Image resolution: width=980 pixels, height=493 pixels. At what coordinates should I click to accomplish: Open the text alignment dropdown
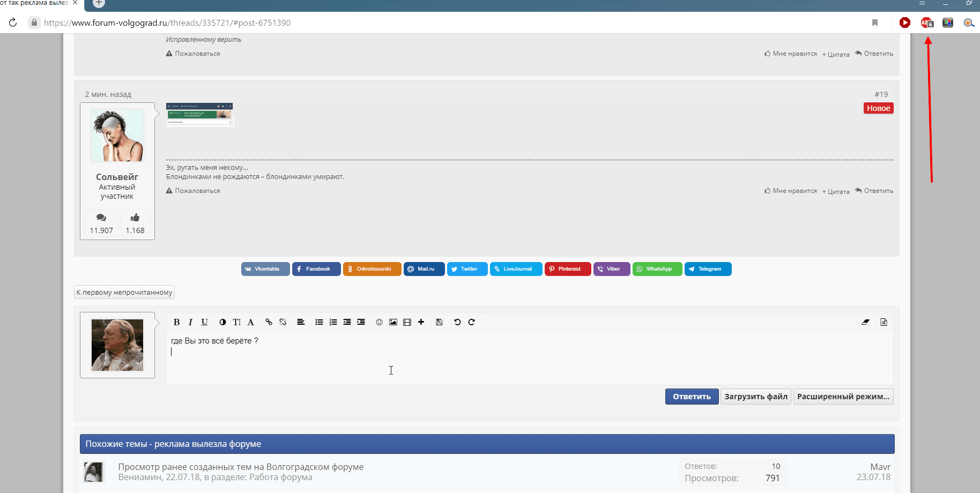301,322
